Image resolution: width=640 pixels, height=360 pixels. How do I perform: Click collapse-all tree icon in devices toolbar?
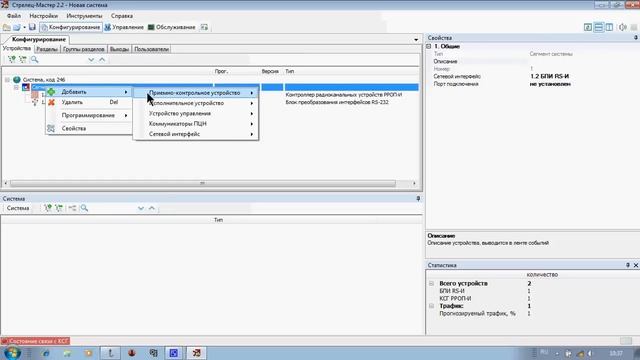[23, 60]
